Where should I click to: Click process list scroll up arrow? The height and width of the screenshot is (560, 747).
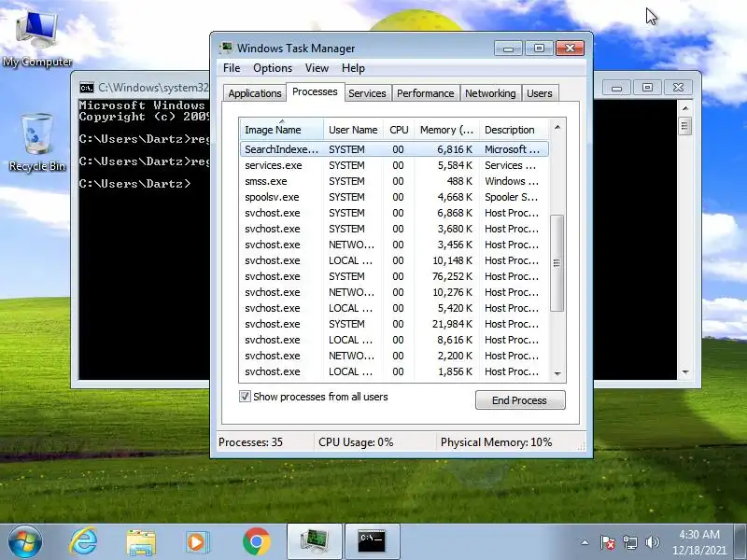(557, 127)
